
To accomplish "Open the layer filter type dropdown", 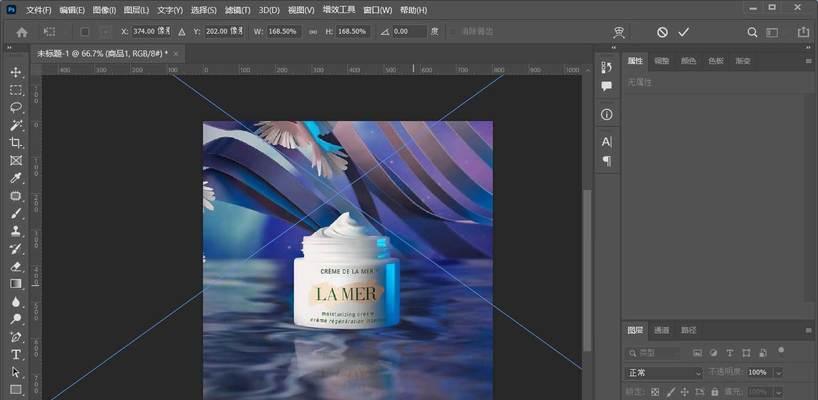I will pyautogui.click(x=654, y=353).
